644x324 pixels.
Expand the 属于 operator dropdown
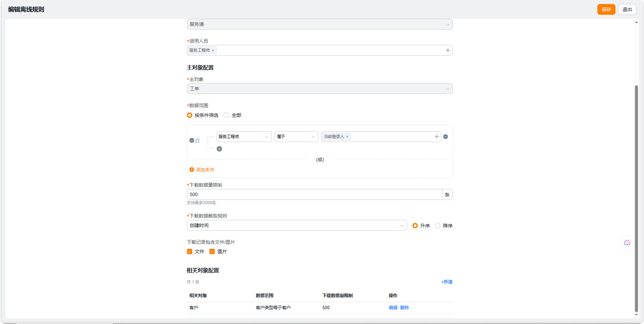pyautogui.click(x=296, y=137)
